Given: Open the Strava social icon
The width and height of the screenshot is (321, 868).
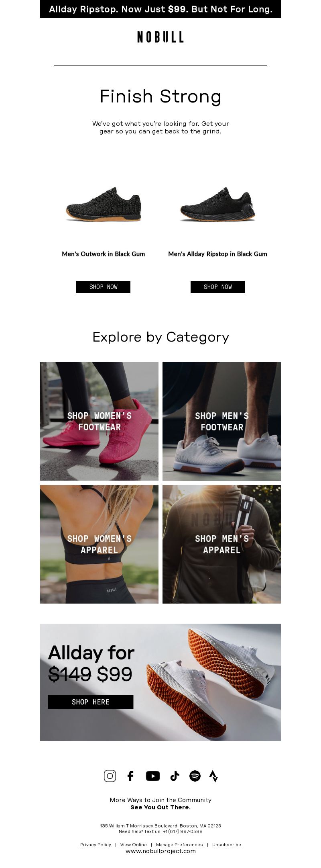Looking at the screenshot, I should click(213, 776).
